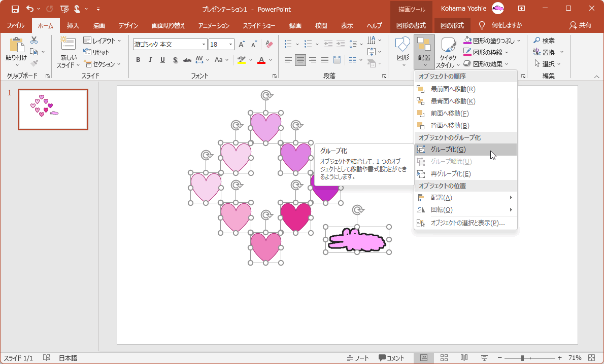Click the 置換 replace icon
The width and height of the screenshot is (604, 364).
coord(537,52)
